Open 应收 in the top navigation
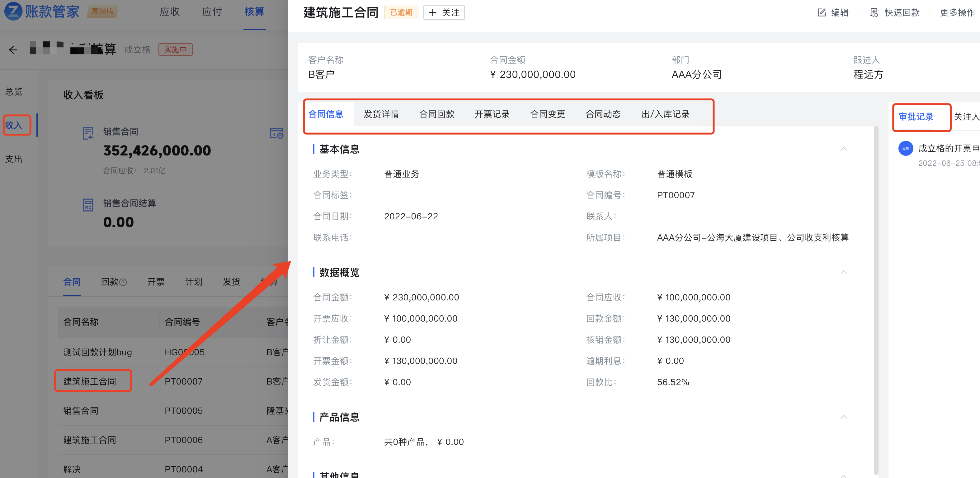The image size is (980, 478). point(170,12)
